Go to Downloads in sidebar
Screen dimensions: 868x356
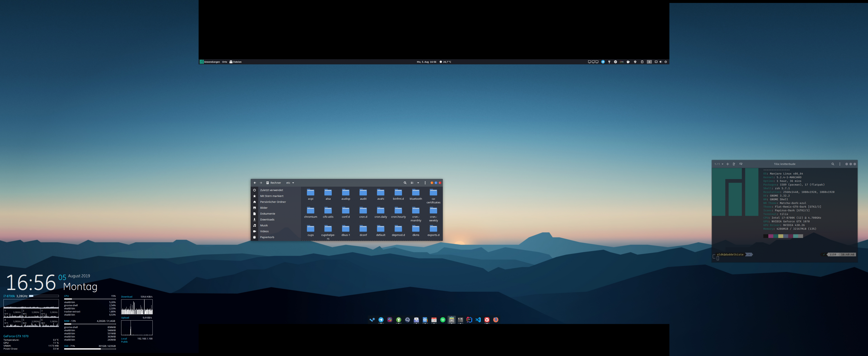pyautogui.click(x=267, y=220)
